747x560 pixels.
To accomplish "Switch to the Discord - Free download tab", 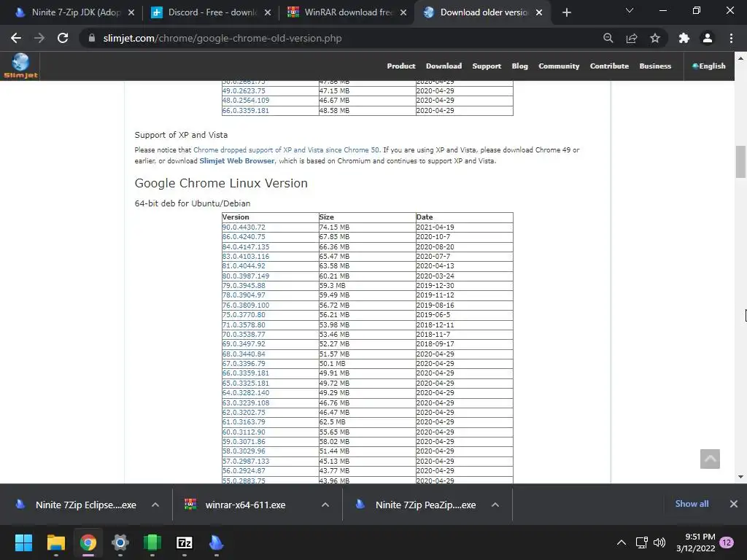I will point(209,12).
